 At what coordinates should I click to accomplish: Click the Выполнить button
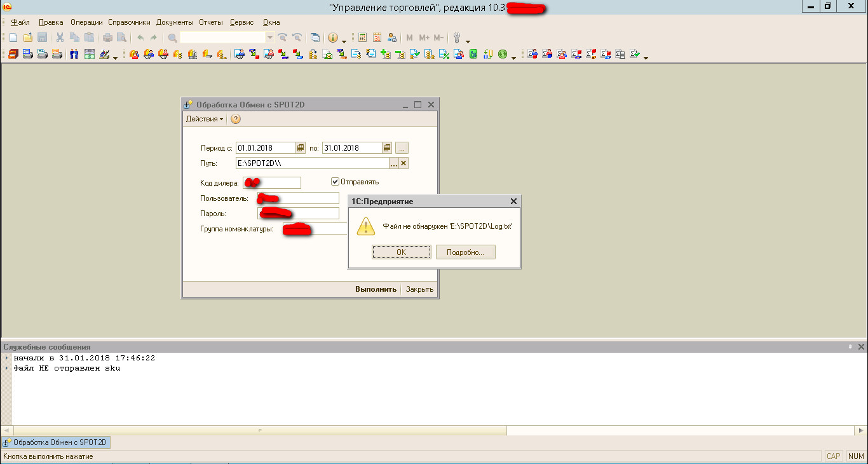pos(376,289)
